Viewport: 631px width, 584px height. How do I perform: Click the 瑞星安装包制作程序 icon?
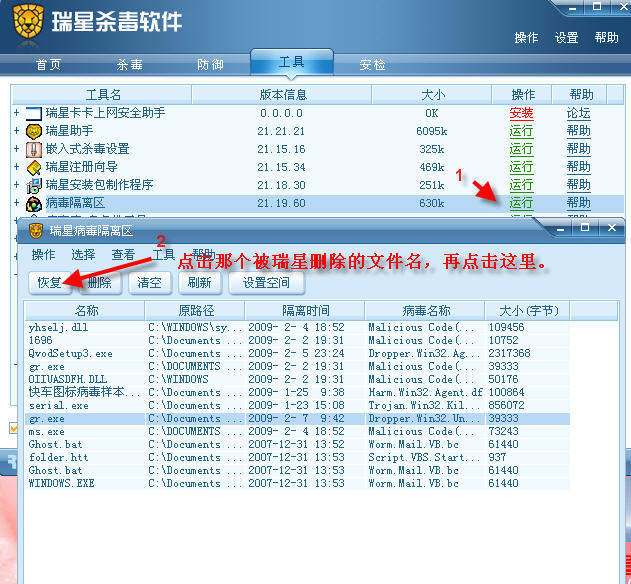click(34, 186)
